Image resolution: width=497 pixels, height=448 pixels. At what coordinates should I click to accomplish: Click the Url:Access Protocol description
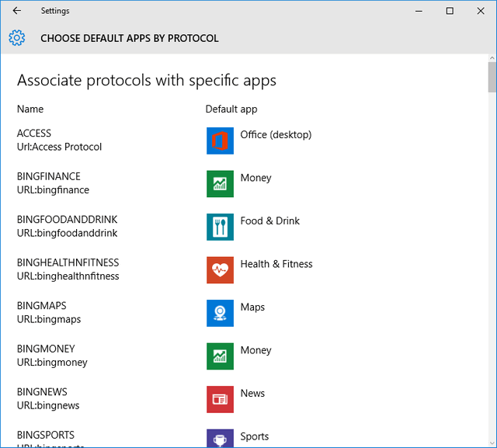[59, 147]
